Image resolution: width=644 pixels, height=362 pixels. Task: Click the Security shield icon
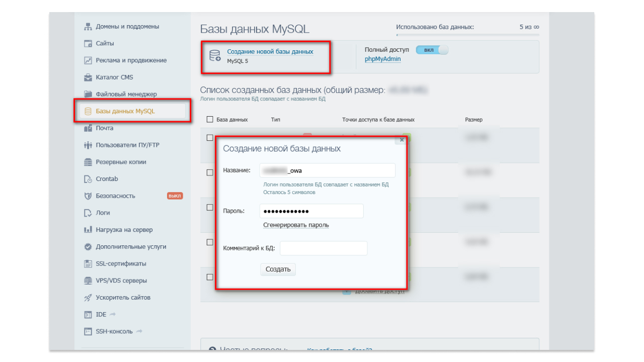pos(88,196)
